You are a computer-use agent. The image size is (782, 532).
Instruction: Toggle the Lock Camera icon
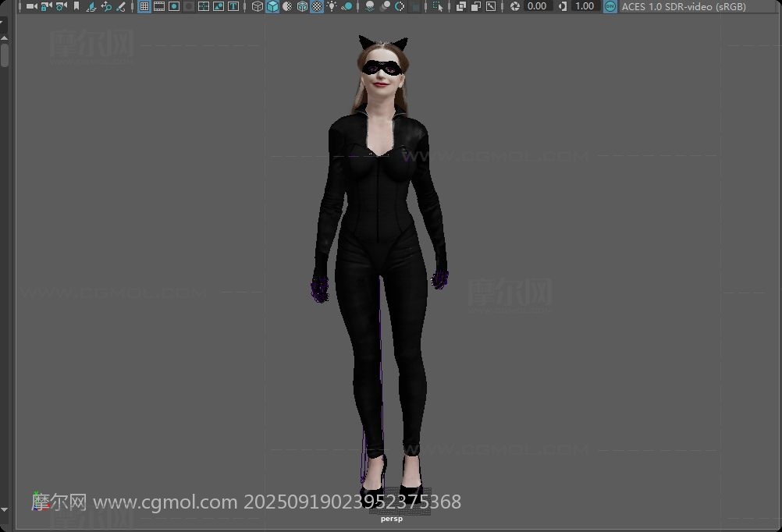[46, 6]
